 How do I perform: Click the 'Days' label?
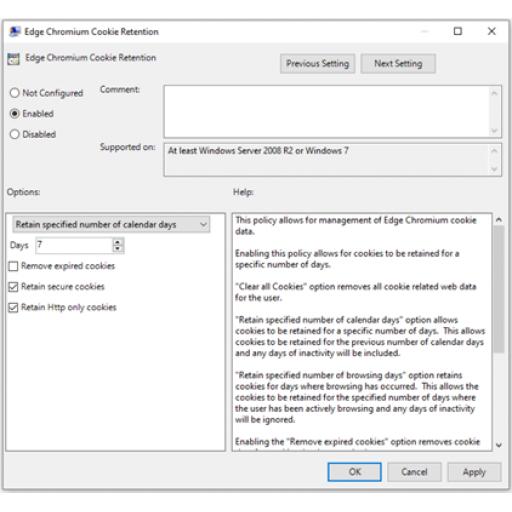(x=19, y=245)
